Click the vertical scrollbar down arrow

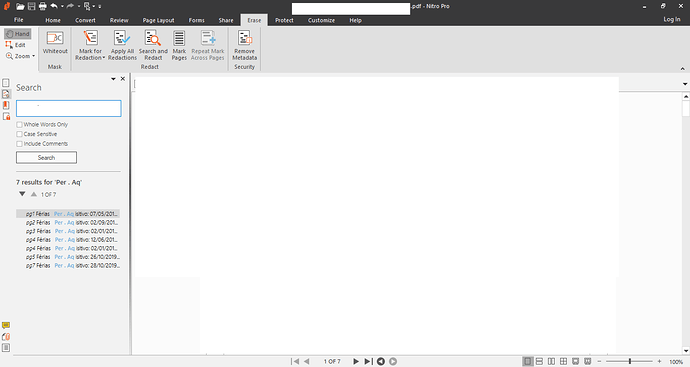point(686,351)
